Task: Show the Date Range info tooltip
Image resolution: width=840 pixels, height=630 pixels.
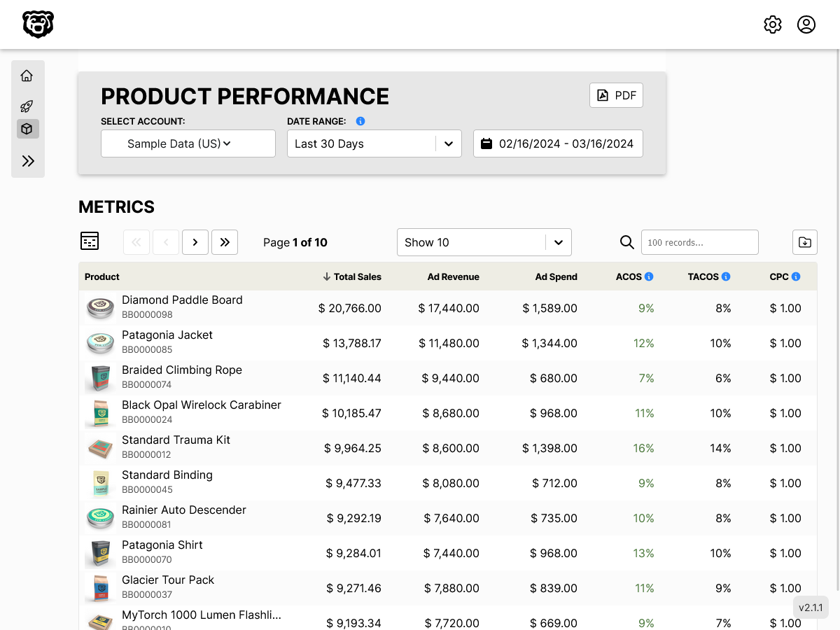Action: pyautogui.click(x=360, y=121)
